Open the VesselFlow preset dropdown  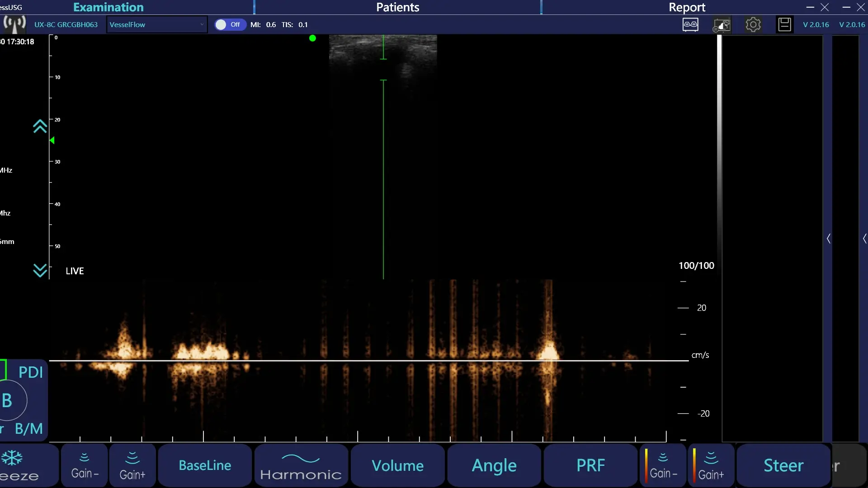click(156, 24)
